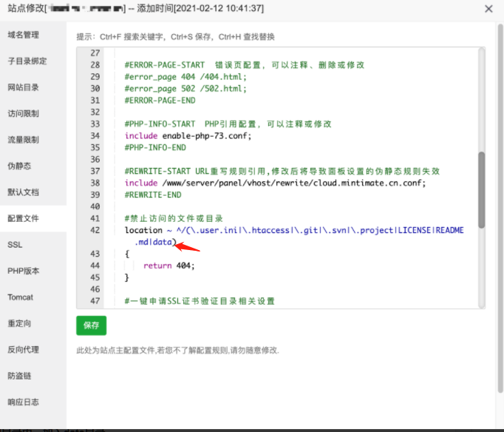Click the code editor vertical scrollbar thumb
Viewport: 504px width, 432px height.
(x=481, y=190)
